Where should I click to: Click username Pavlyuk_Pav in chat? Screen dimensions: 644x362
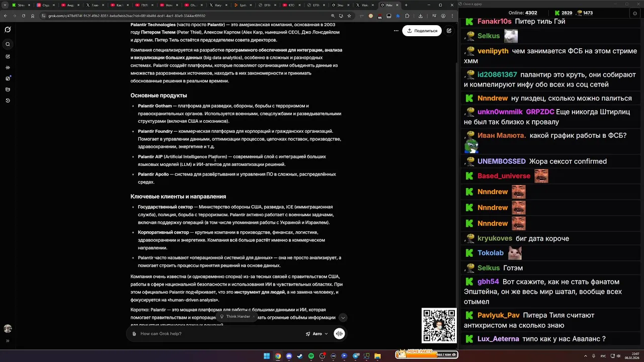point(498,315)
